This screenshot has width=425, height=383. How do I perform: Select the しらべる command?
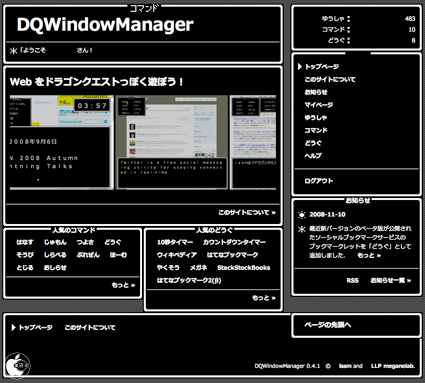[x=55, y=255]
